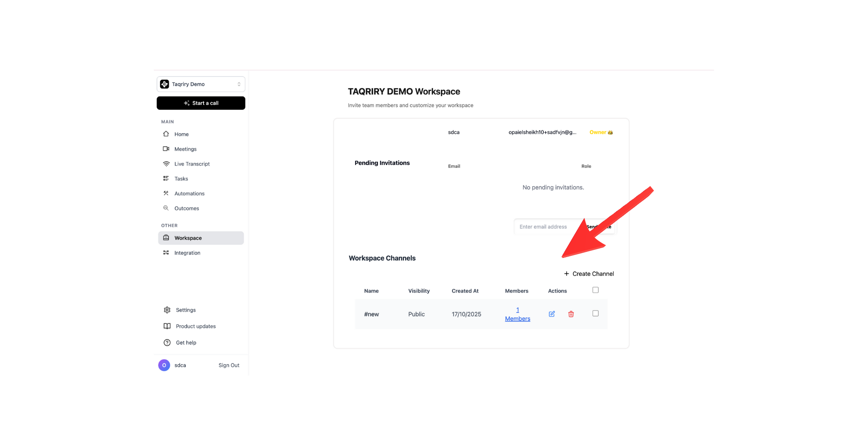Click the Automations wrench icon

(166, 193)
